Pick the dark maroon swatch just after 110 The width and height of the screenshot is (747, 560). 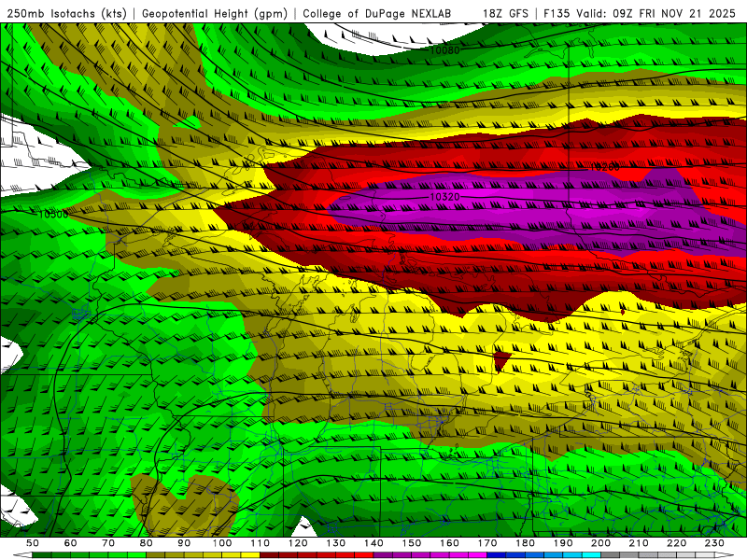(x=269, y=554)
